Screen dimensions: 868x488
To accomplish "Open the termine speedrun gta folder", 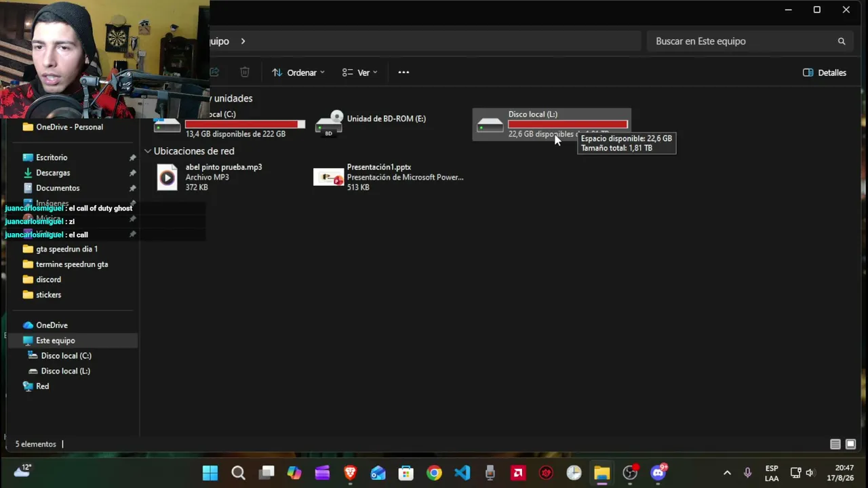I will click(x=72, y=264).
